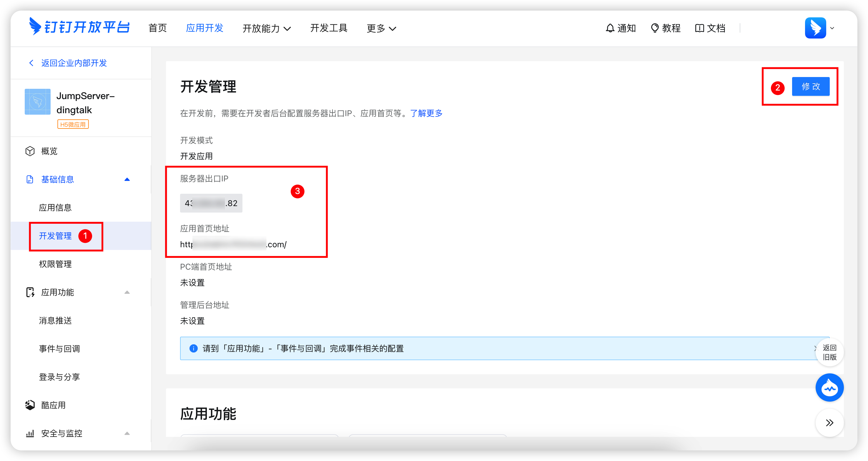Click the 了解更多 link
The height and width of the screenshot is (461, 868).
[426, 113]
